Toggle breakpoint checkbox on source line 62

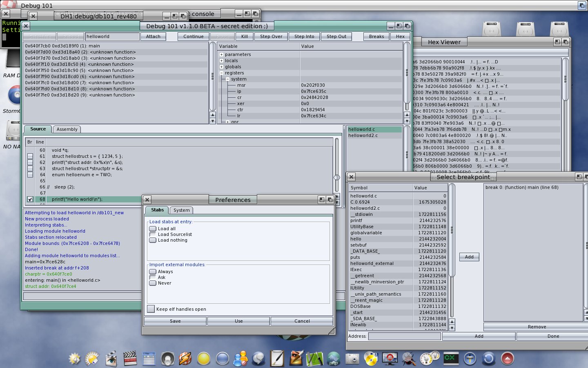(x=30, y=162)
